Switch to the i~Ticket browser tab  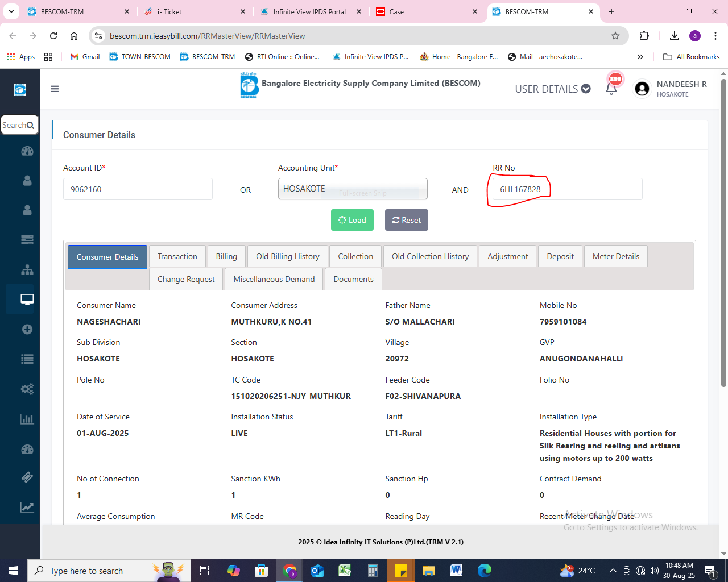[193, 11]
